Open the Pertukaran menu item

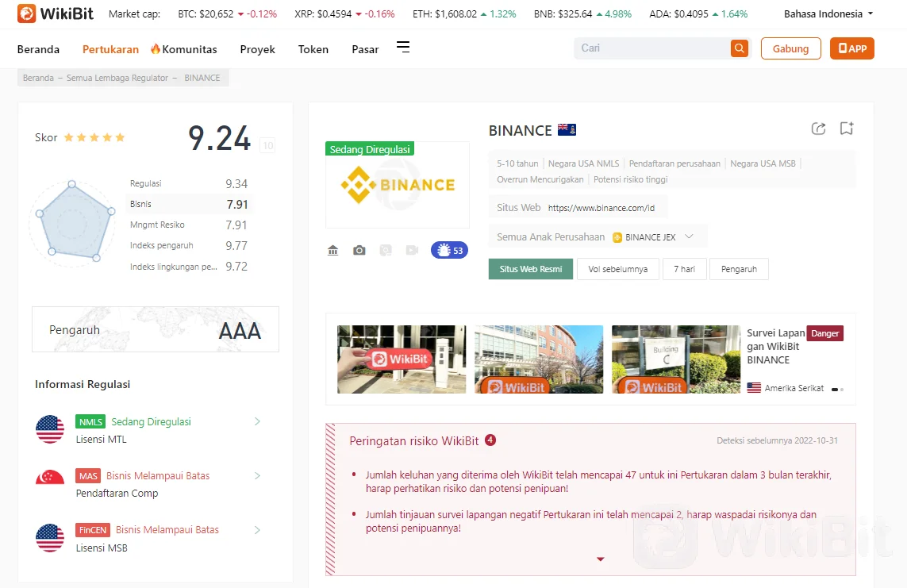(x=110, y=49)
